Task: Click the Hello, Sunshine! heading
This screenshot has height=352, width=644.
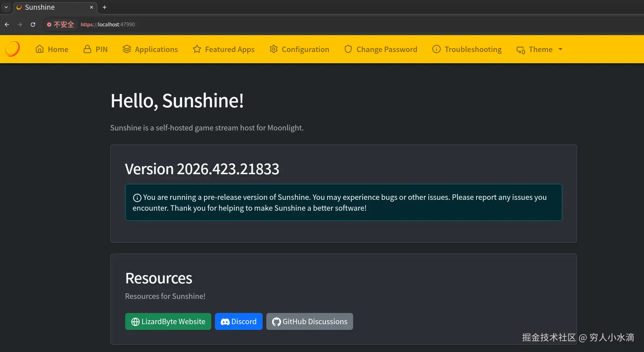Action: (177, 101)
